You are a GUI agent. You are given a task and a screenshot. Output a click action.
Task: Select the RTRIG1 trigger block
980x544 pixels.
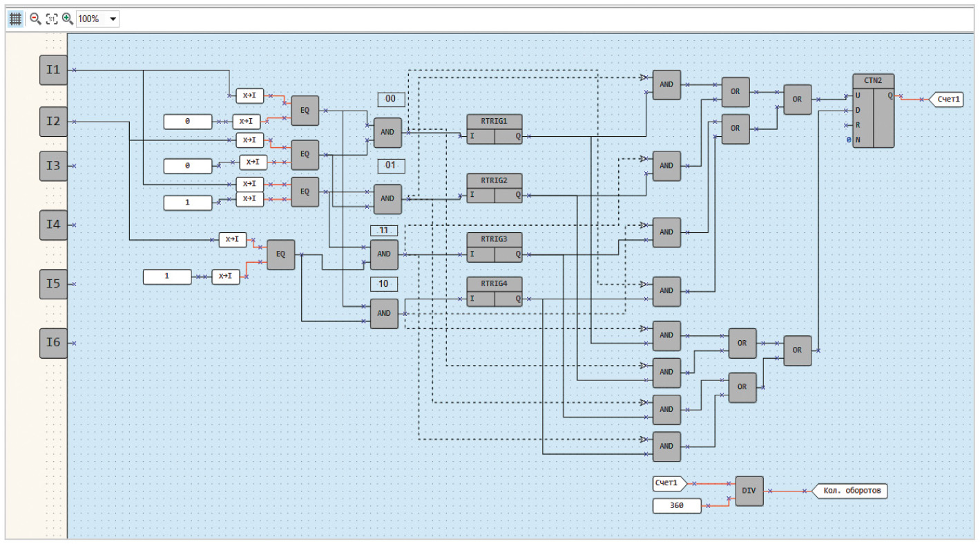[x=494, y=129]
